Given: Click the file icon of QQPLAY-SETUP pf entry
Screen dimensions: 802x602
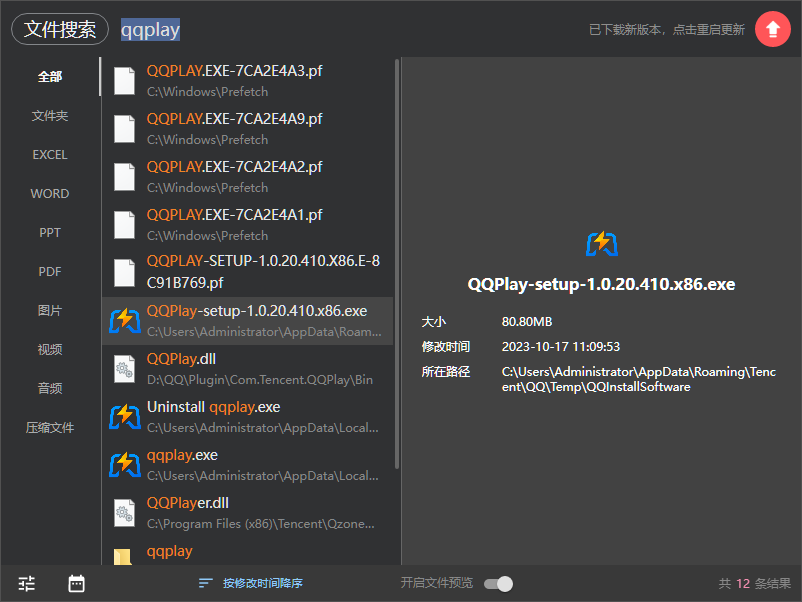Looking at the screenshot, I should [124, 273].
